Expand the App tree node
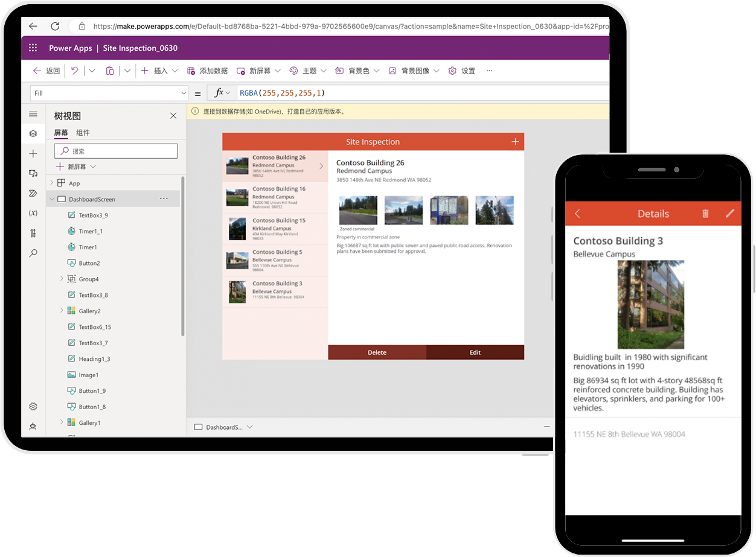Screen dimensions: 756x557 (52, 183)
